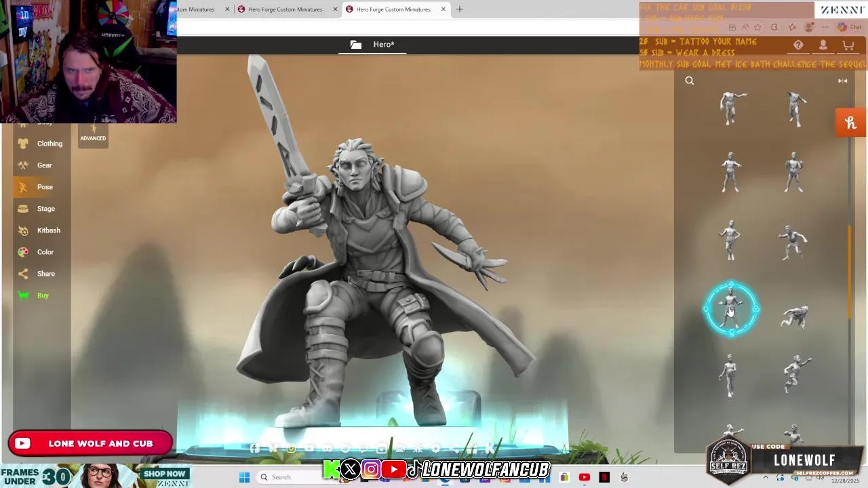Click the mirror pose flip icon
Viewport: 868px width, 488px height.
click(x=842, y=81)
